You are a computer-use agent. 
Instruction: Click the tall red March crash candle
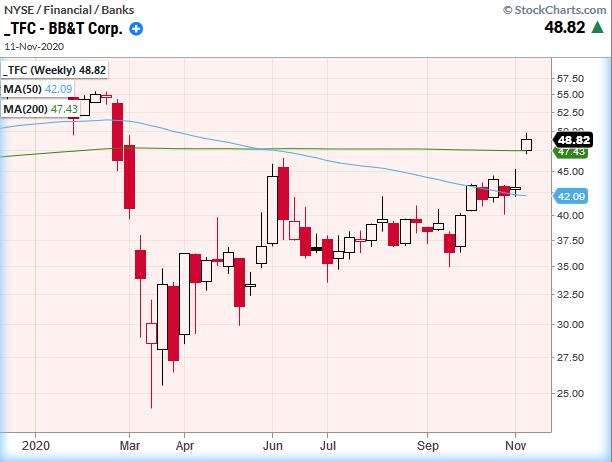pos(129,180)
